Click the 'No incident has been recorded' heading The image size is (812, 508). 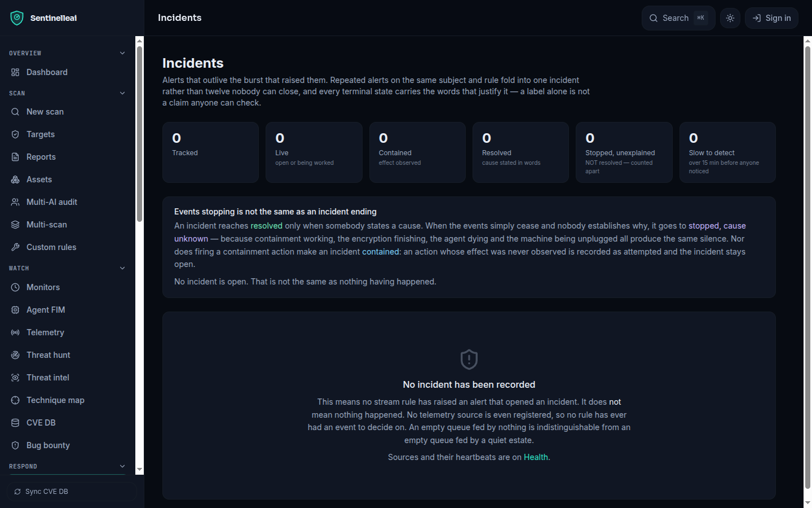click(x=469, y=384)
